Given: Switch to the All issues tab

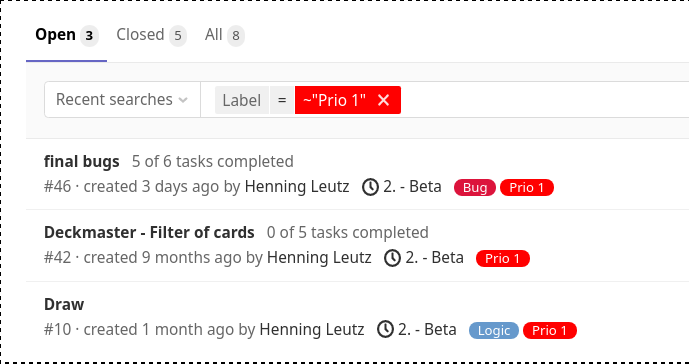Looking at the screenshot, I should point(225,35).
